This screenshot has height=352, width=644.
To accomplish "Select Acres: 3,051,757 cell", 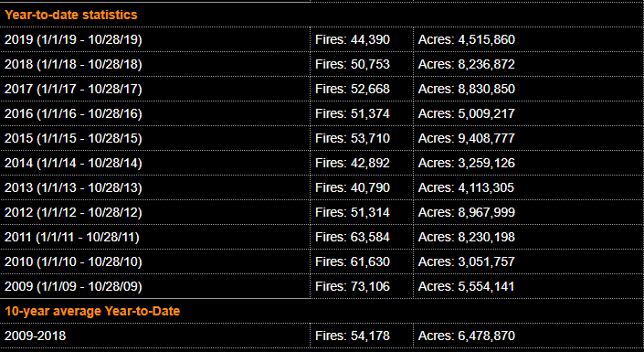I will pos(467,261).
